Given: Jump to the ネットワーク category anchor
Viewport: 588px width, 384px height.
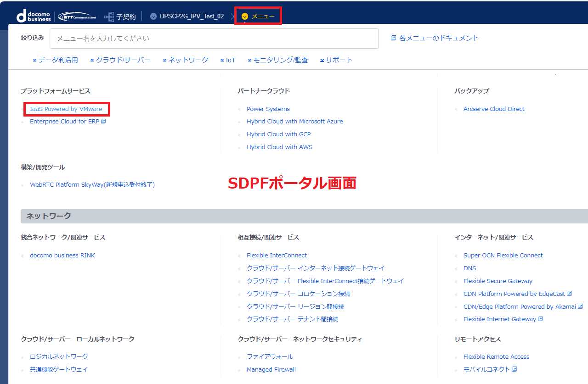Looking at the screenshot, I should point(185,60).
